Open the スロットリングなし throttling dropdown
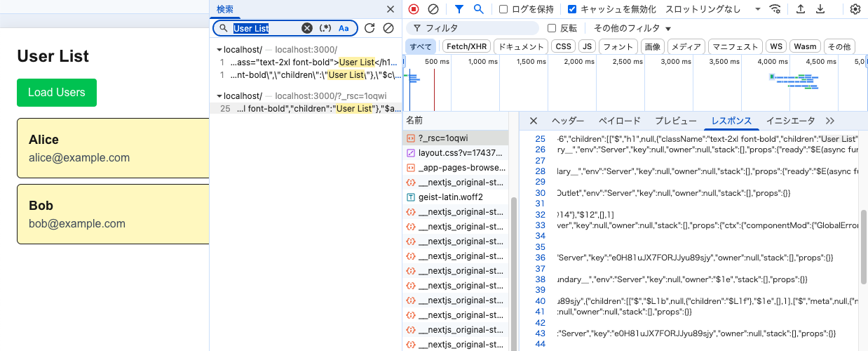 712,9
